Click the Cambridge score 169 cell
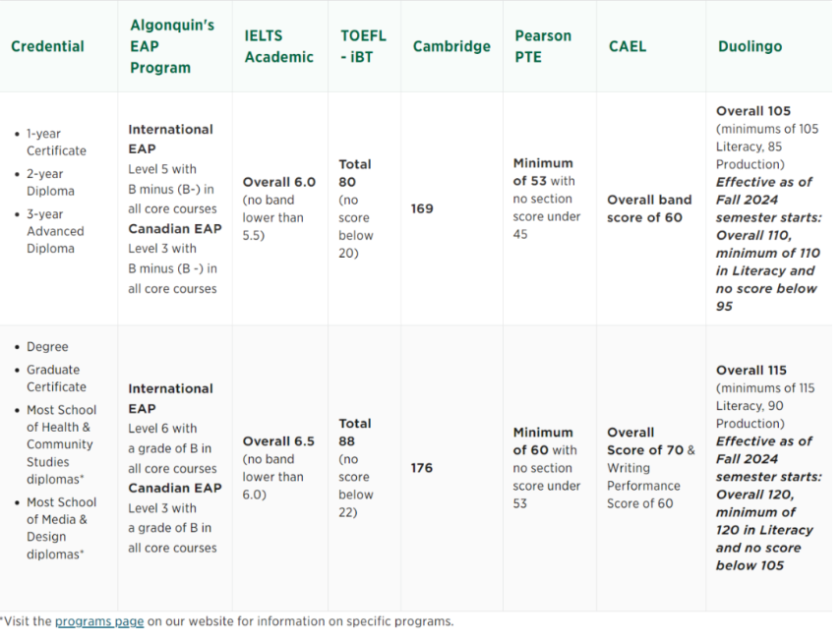The image size is (840, 642). click(x=422, y=208)
